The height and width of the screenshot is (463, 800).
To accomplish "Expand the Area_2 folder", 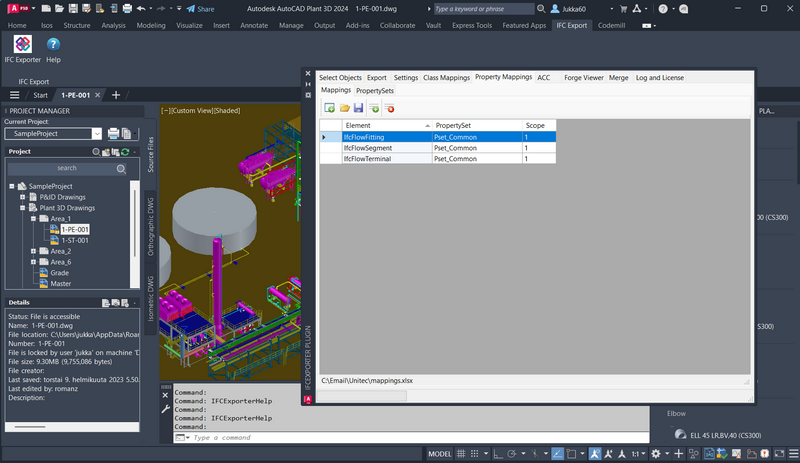I will tap(33, 251).
